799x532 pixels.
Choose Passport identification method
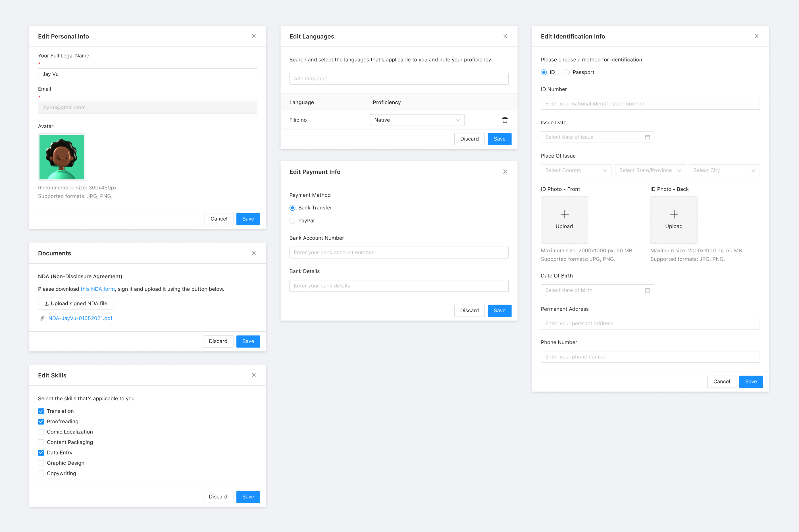pos(566,72)
